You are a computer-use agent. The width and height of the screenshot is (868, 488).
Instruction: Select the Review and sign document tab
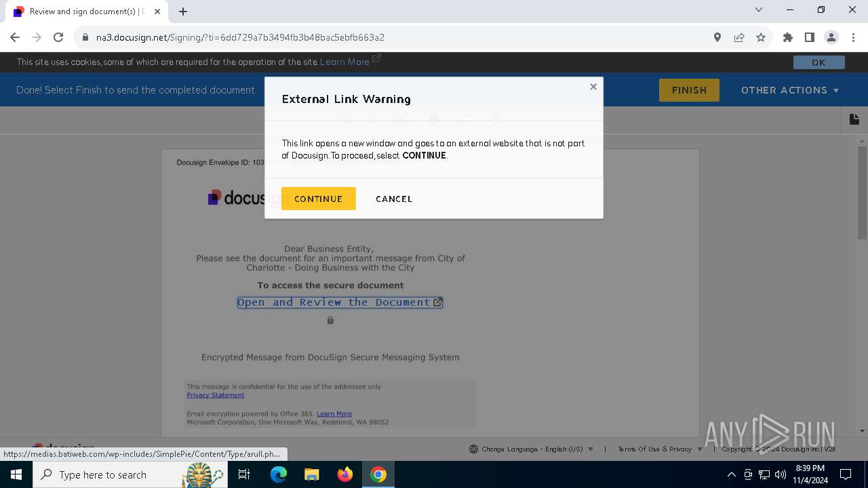pos(87,12)
